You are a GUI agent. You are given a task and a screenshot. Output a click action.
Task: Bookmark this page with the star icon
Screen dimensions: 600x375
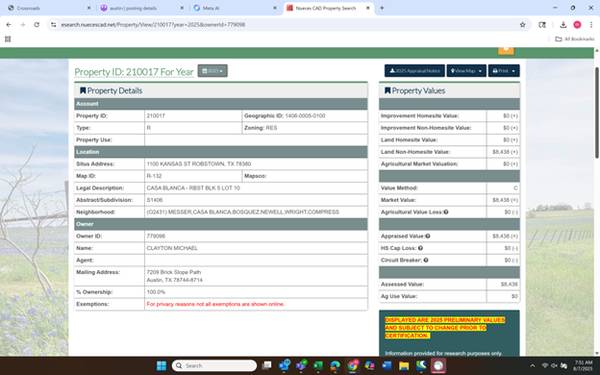(522, 24)
